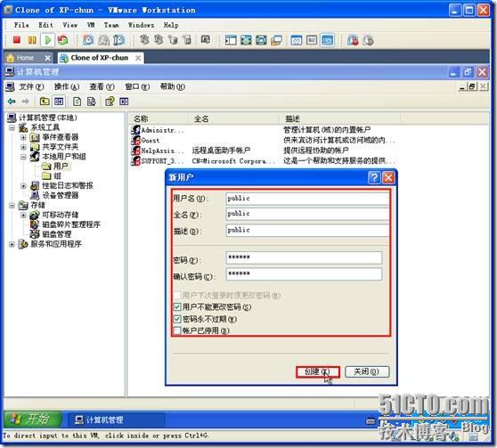Click the 确认密码 input field
Image resolution: width=497 pixels, height=448 pixels.
point(304,274)
